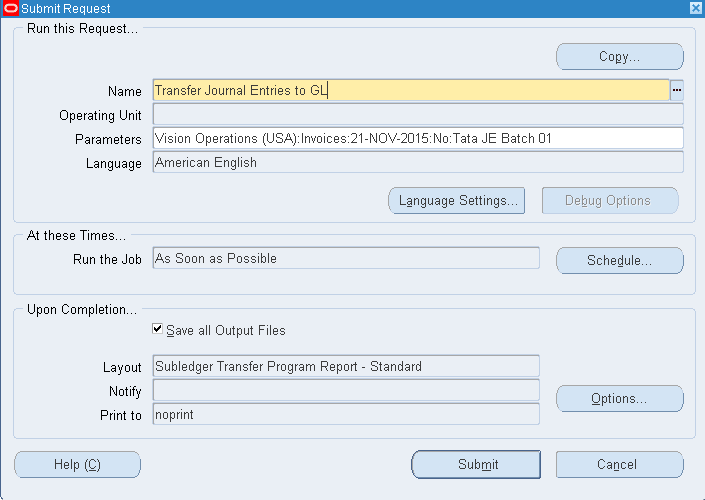705x500 pixels.
Task: Select the Language field showing American English
Action: 417,163
